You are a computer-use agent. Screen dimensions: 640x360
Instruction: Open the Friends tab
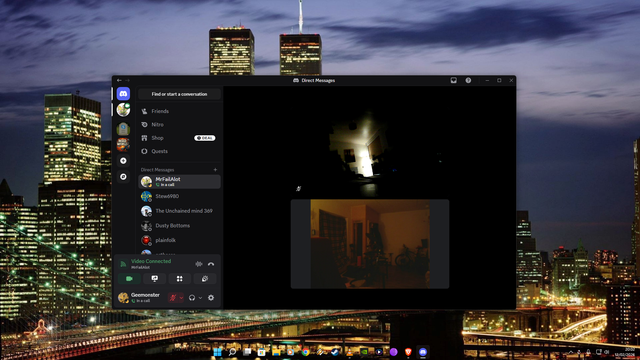pos(180,111)
